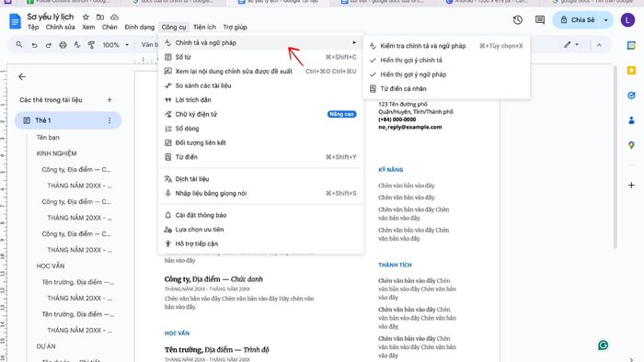Click the user account avatar L
This screenshot has height=362, width=644.
(x=627, y=19)
